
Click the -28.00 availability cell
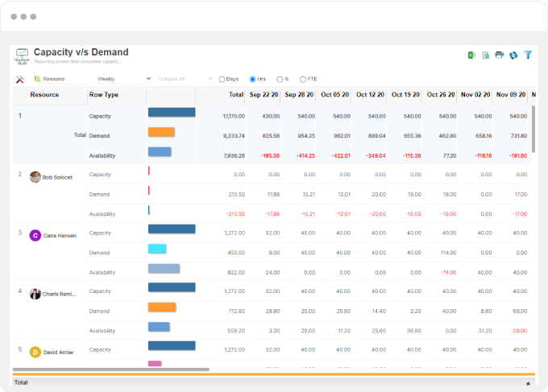click(x=519, y=331)
